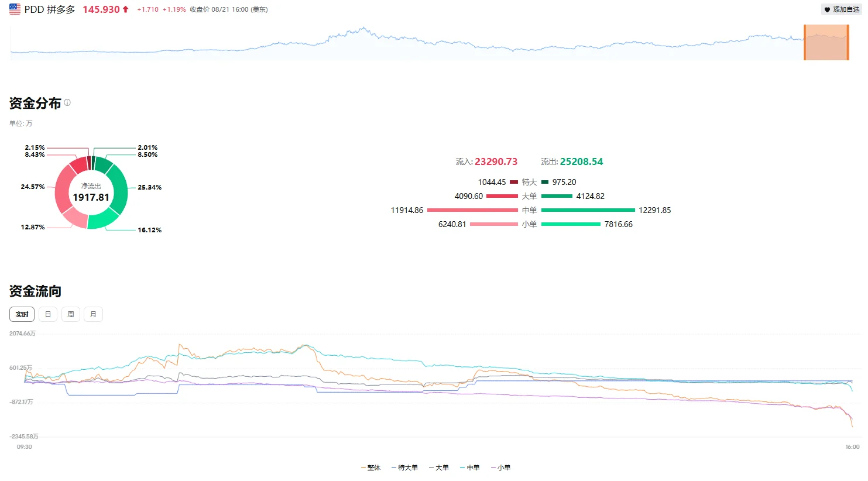Click the 收盘价 08/21 16:00 timestamp
Viewport: 868px width, 481px height.
point(229,9)
